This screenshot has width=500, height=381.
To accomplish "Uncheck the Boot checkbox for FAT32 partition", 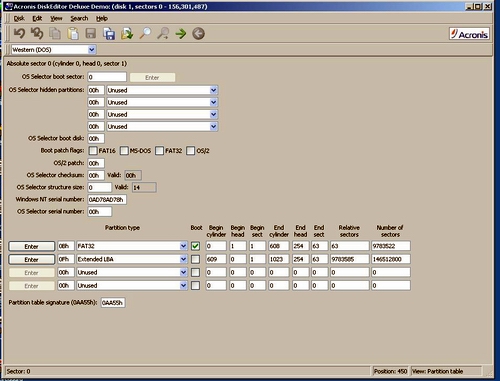I will (196, 246).
